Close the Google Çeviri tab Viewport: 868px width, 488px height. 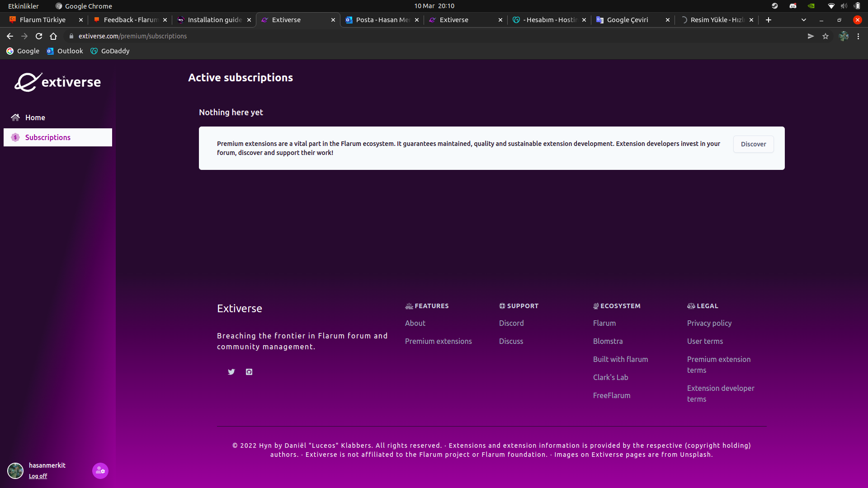click(668, 20)
